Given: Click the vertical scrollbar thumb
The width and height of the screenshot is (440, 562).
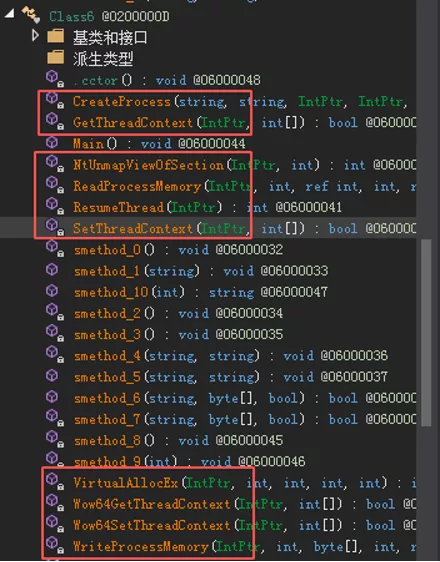Looking at the screenshot, I should pyautogui.click(x=426, y=332).
